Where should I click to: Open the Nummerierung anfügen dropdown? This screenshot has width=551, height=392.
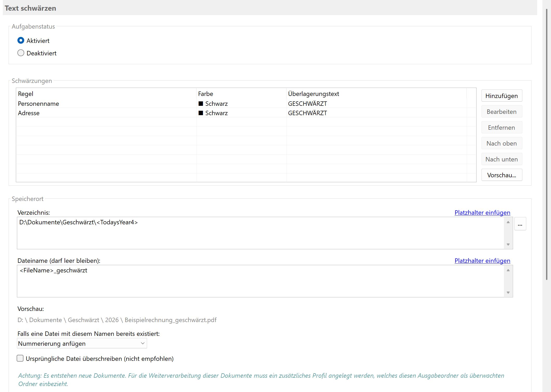click(82, 343)
